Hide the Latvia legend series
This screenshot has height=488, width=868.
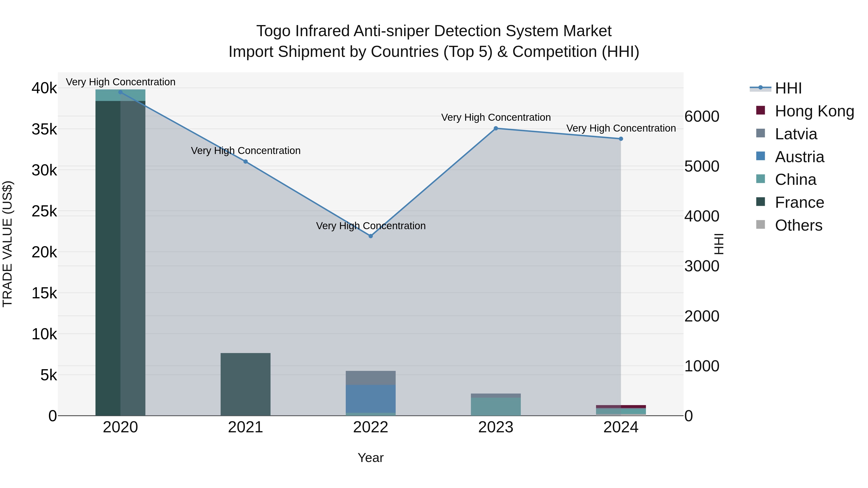pos(787,134)
